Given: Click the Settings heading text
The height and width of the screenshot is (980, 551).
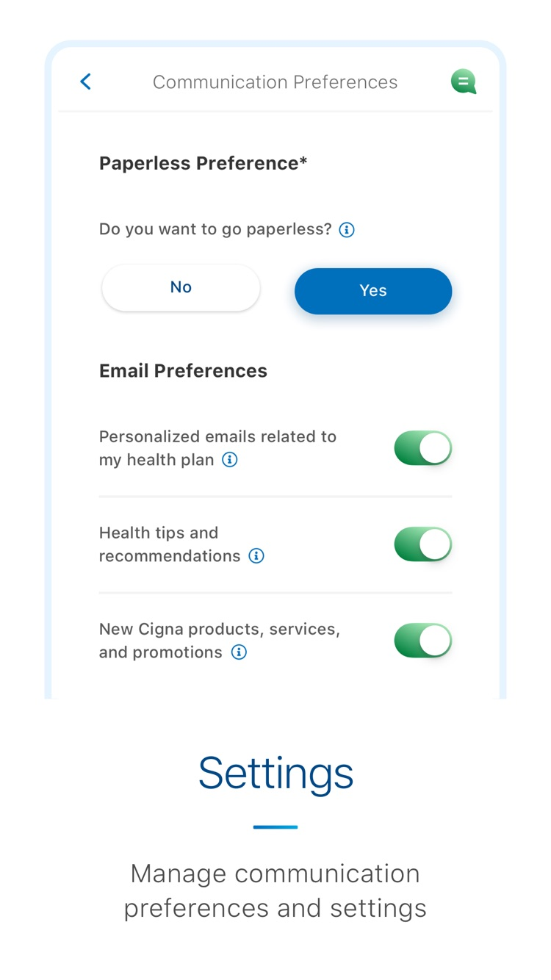Looking at the screenshot, I should tap(275, 773).
